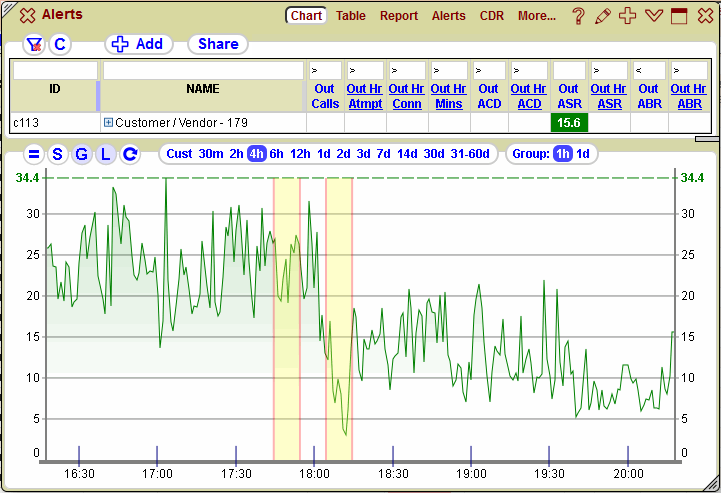The image size is (721, 493).
Task: Sort by Out Hr ABR column
Action: [689, 96]
